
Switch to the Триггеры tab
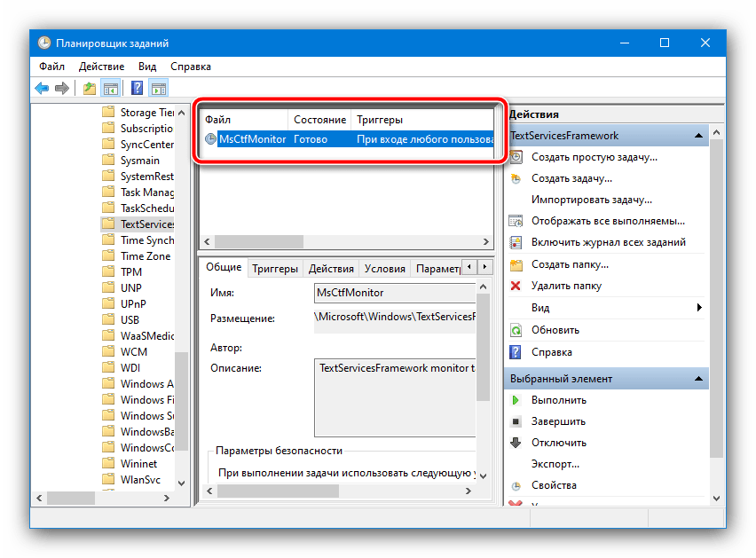pyautogui.click(x=275, y=269)
